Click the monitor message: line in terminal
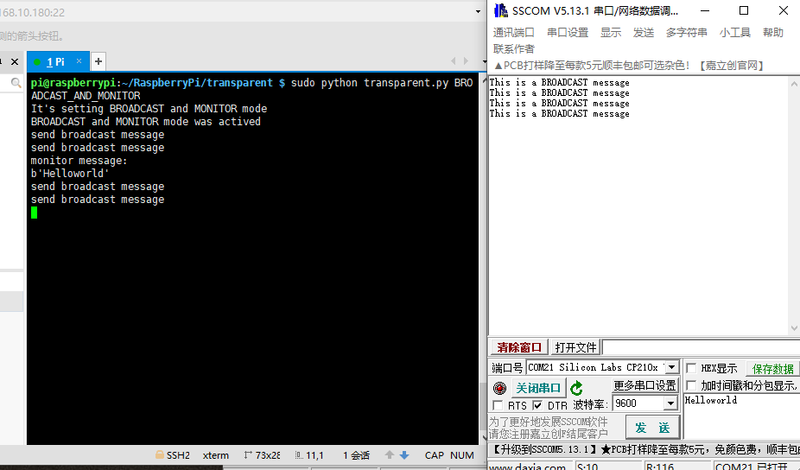 [x=79, y=161]
